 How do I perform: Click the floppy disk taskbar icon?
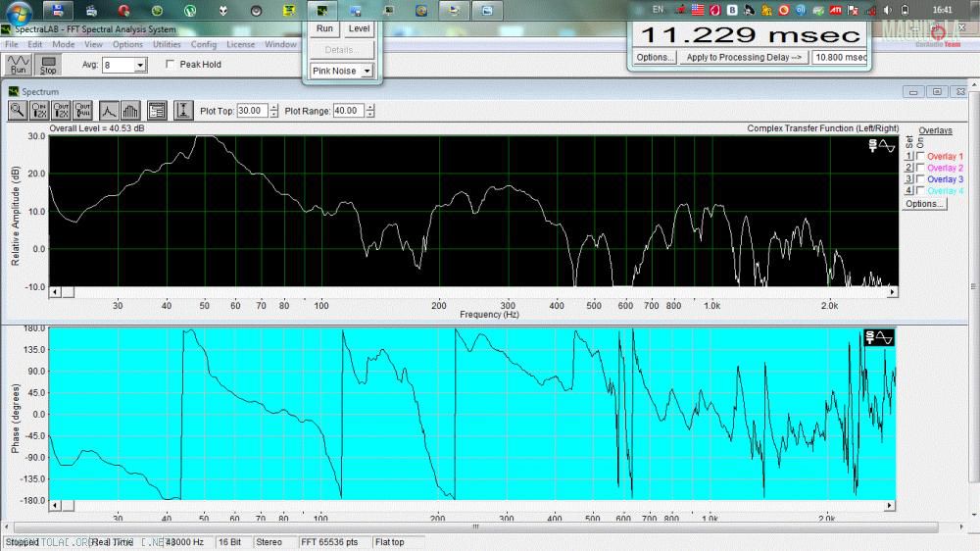coord(58,11)
